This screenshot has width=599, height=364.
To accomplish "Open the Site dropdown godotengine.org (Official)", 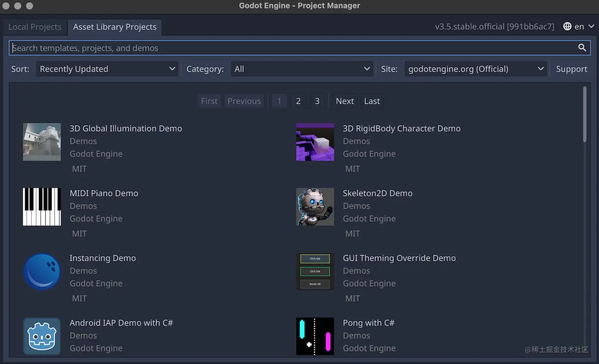I will pos(475,69).
